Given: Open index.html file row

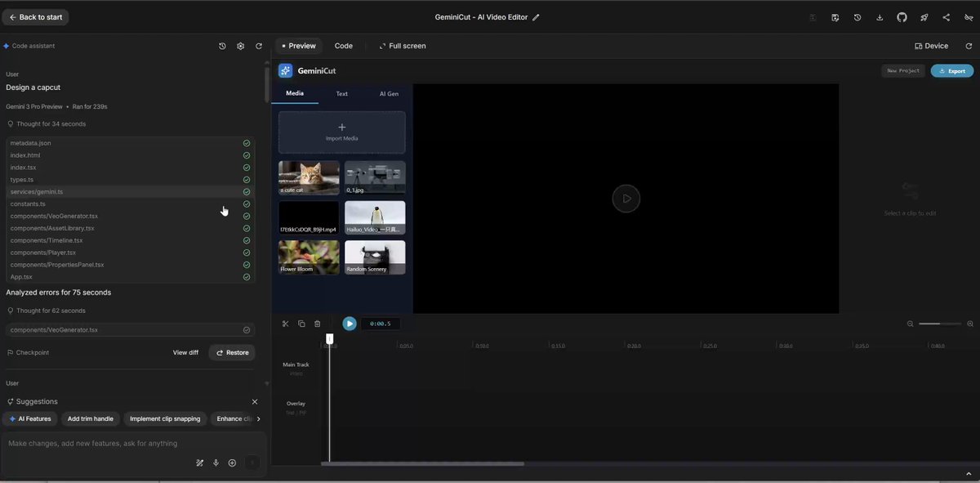Looking at the screenshot, I should pos(131,155).
